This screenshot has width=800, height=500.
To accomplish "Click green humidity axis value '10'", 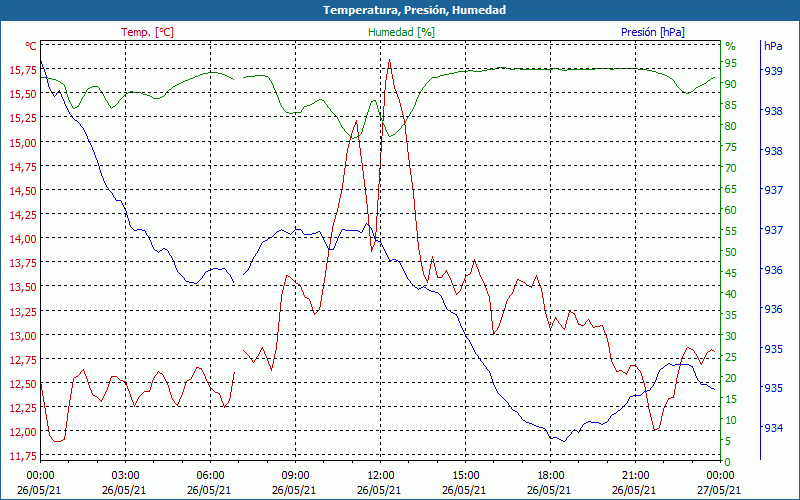I will click(731, 420).
